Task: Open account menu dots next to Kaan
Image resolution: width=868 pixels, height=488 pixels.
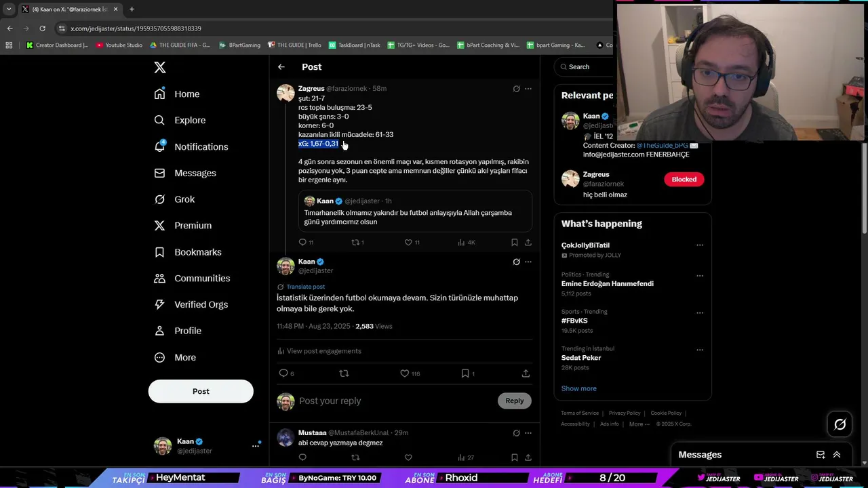Action: [x=256, y=445]
